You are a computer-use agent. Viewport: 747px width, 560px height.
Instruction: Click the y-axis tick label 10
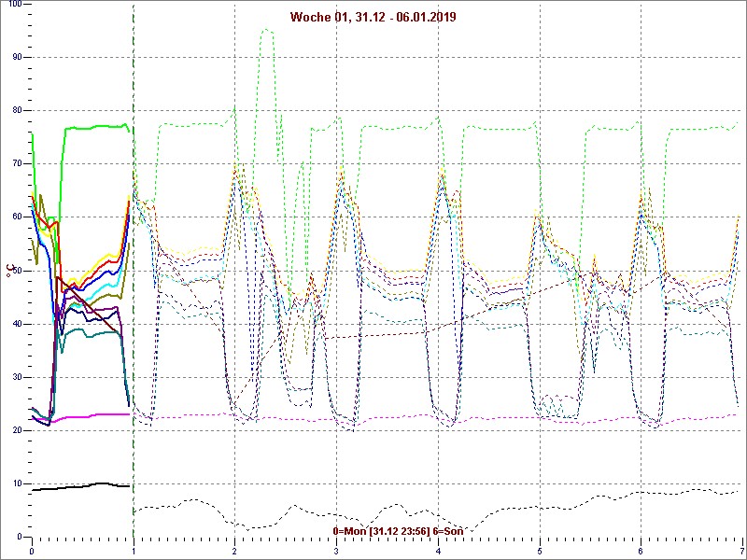[17, 484]
